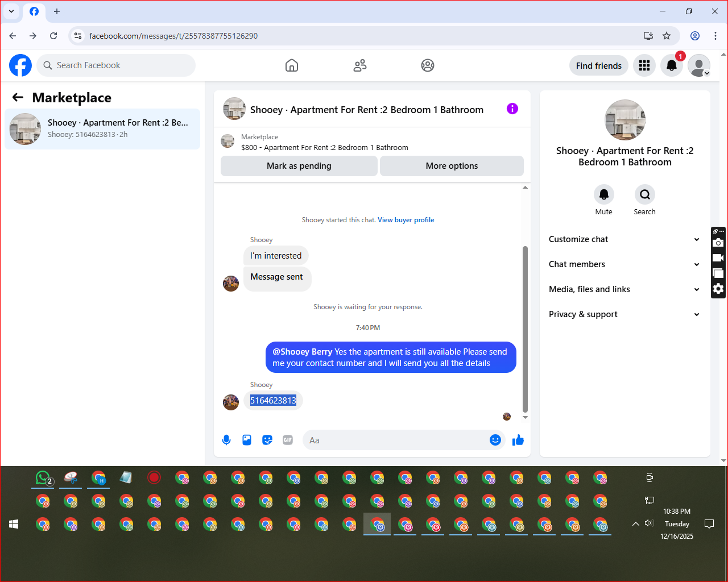Viewport: 728px width, 582px height.
Task: Open the Groups icon in top navigation
Action: [428, 65]
